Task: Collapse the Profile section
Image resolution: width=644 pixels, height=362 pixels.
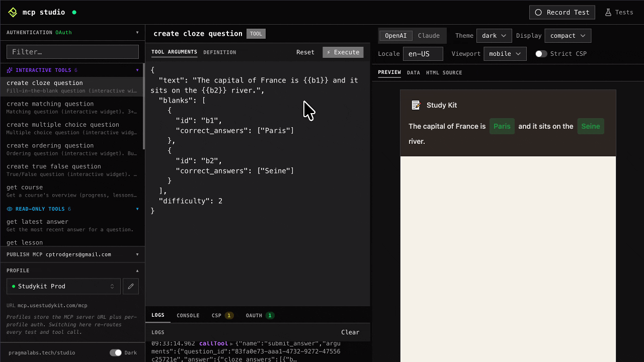Action: point(137,270)
